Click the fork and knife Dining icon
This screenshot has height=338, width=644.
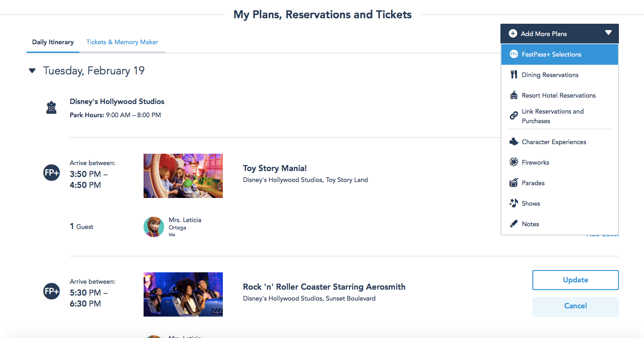click(514, 75)
